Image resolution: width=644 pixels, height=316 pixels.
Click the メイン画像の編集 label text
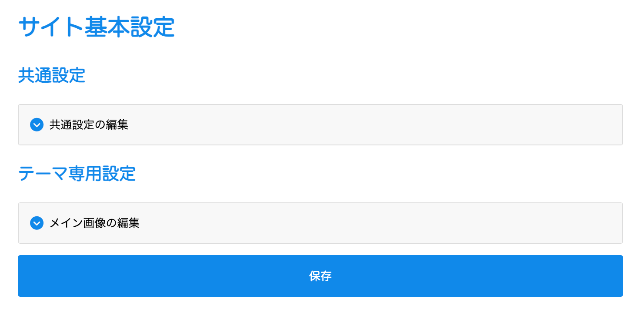tap(94, 223)
